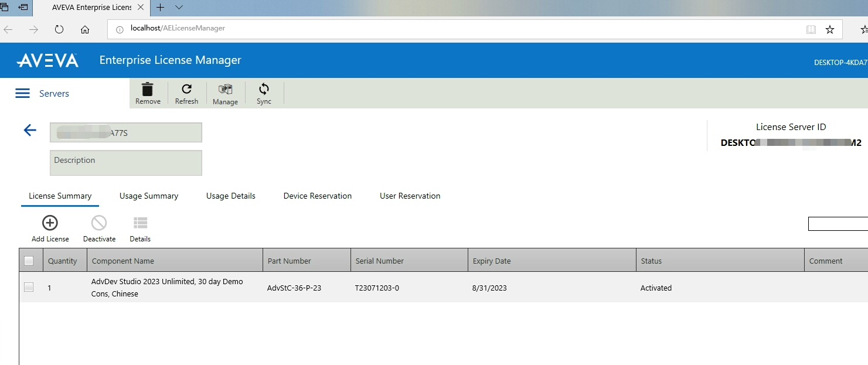Sort by Expiry Date column header
The height and width of the screenshot is (365, 868).
(x=492, y=261)
